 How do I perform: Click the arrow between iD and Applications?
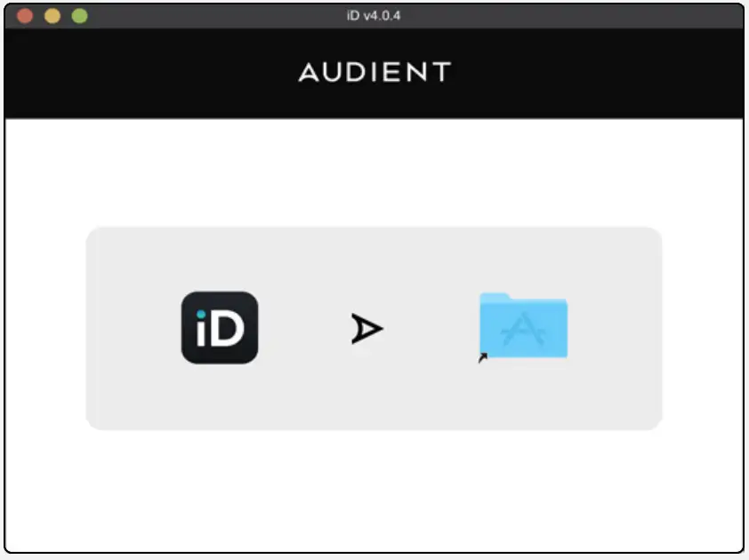(x=366, y=330)
